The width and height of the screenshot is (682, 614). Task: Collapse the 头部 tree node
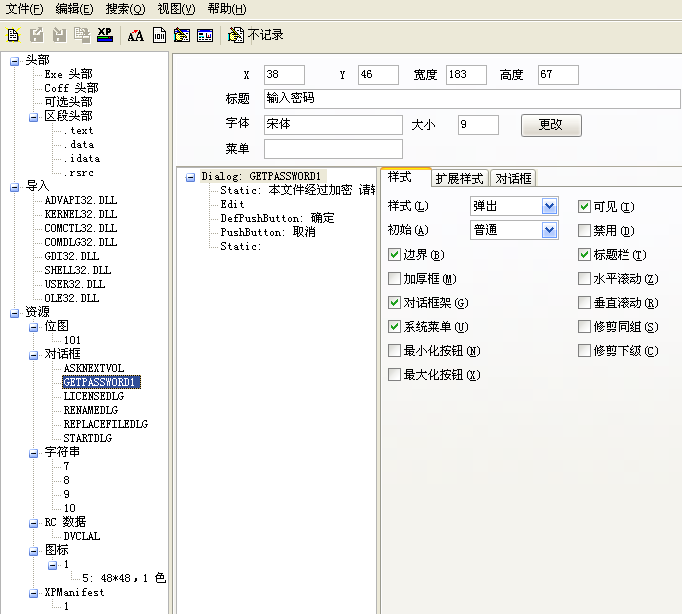tap(14, 61)
